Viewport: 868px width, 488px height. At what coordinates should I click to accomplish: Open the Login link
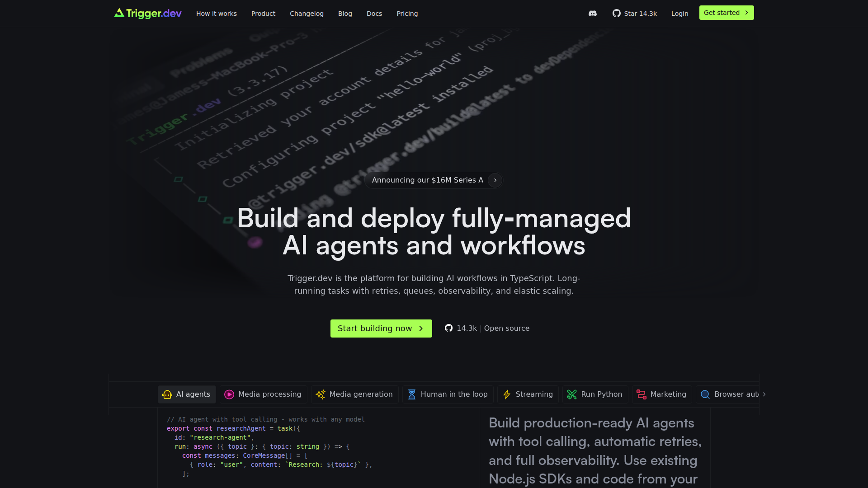679,14
